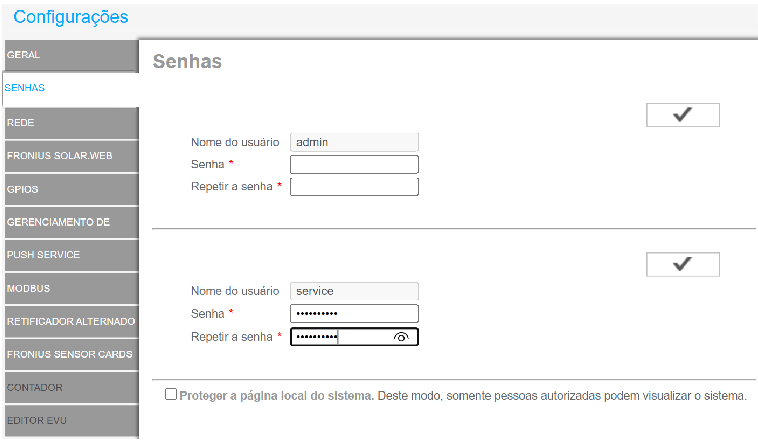The image size is (758, 441).
Task: Open the GPIOs tab
Action: point(68,188)
